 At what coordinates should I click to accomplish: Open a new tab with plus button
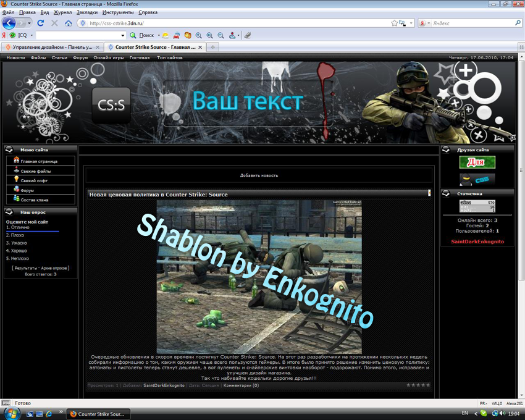click(x=212, y=47)
